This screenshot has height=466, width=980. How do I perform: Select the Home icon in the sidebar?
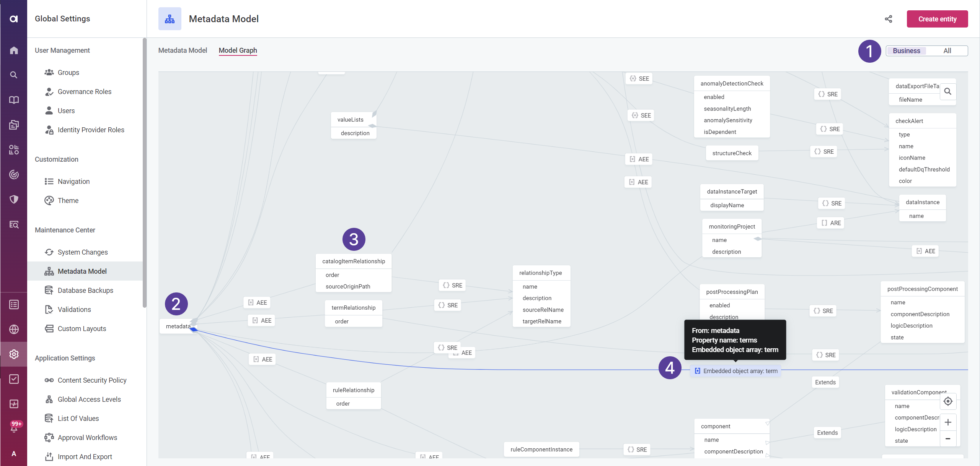[14, 50]
